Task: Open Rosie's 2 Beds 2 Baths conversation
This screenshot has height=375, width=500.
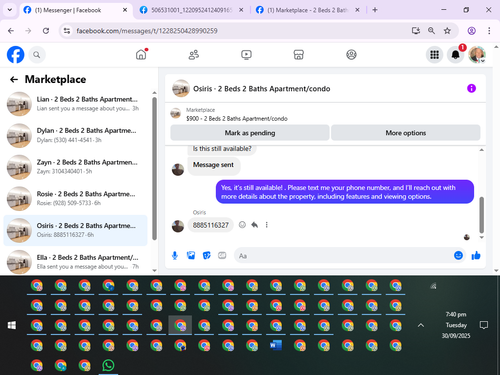Action: 75,198
